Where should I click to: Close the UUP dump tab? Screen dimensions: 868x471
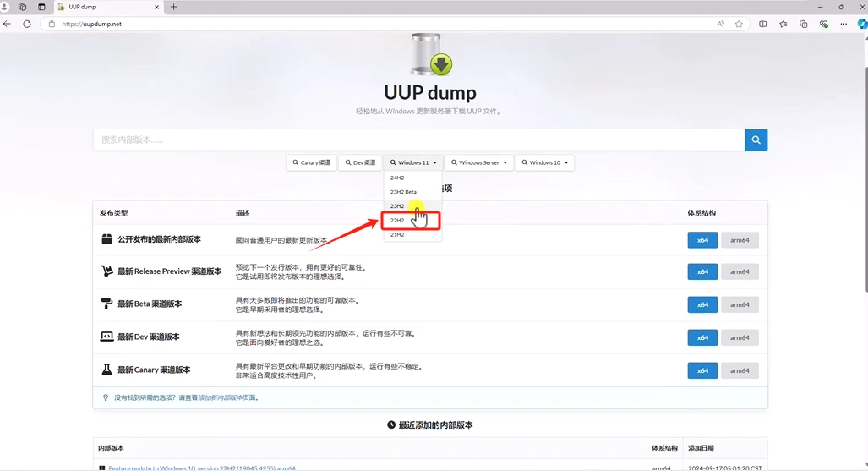tap(156, 8)
